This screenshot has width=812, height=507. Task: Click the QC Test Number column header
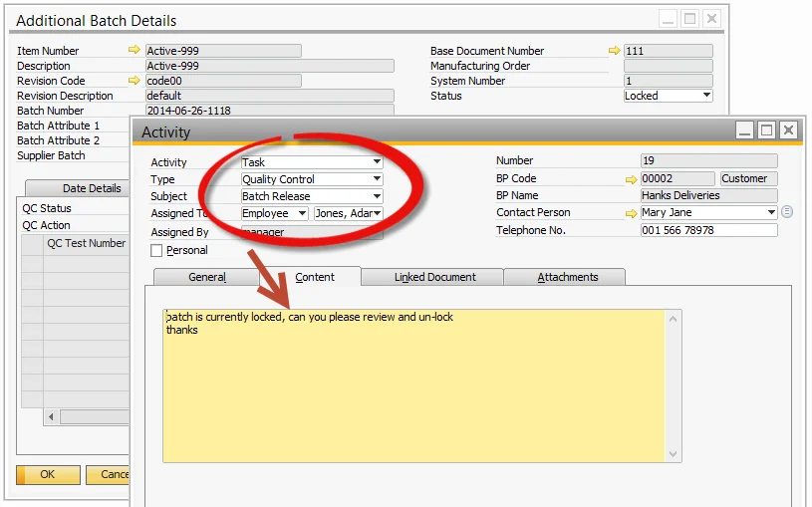(x=86, y=243)
